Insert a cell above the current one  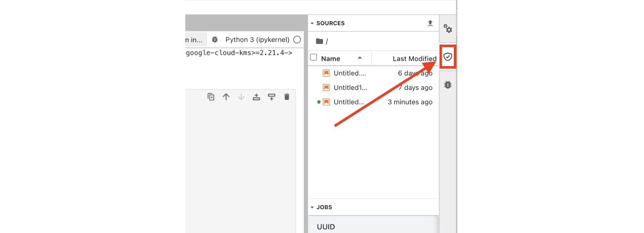256,97
